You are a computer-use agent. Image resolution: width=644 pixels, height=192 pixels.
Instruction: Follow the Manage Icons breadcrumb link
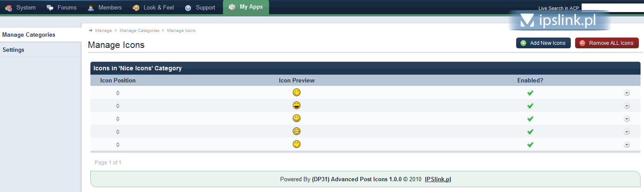pyautogui.click(x=181, y=31)
